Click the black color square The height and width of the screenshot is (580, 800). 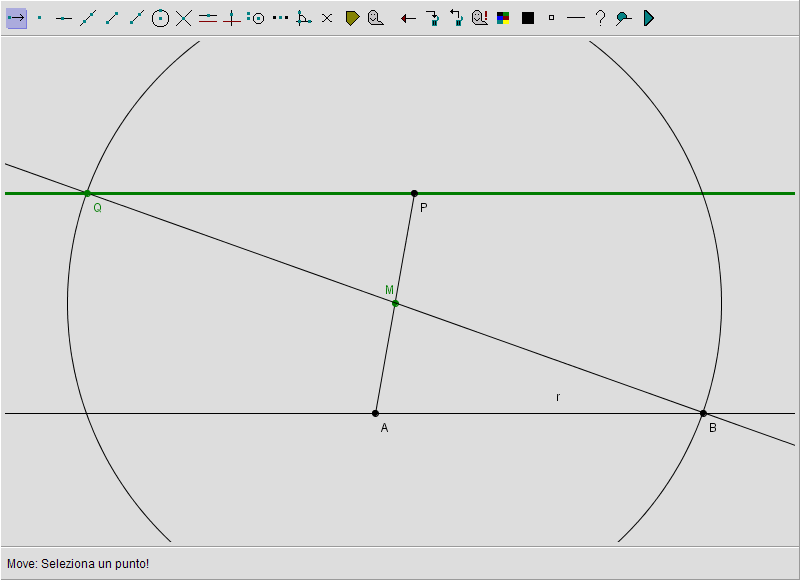click(x=528, y=18)
